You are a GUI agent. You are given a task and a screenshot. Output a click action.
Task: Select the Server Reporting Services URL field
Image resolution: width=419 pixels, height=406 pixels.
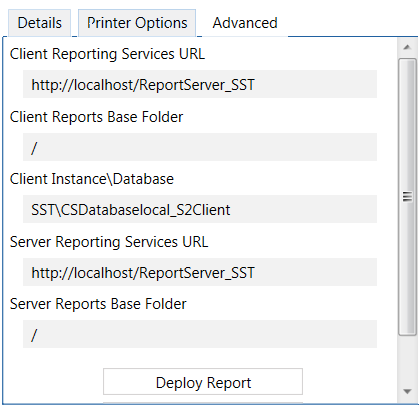200,272
